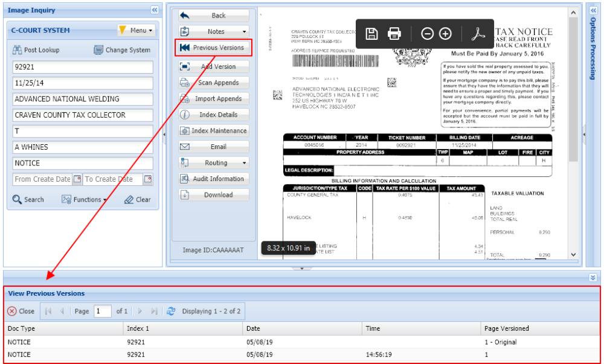Click the CRAVEN COUNTY TAX COLLECTOR field
This screenshot has height=364, width=604.
tap(83, 115)
